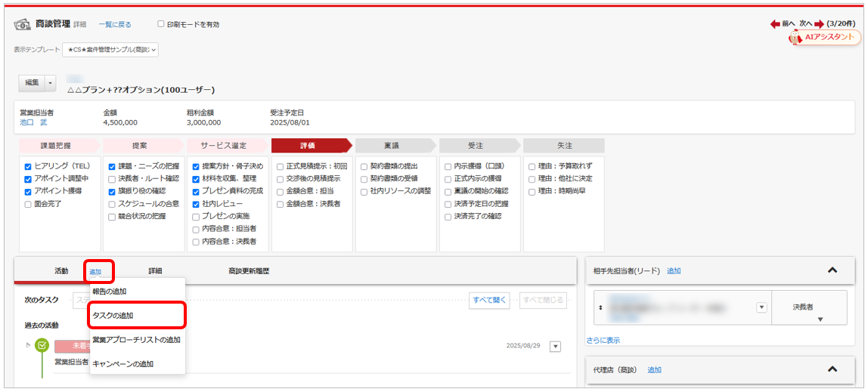Viewport: 868px width, 392px height.
Task: Click the 商談管理 money icon
Action: [x=23, y=24]
